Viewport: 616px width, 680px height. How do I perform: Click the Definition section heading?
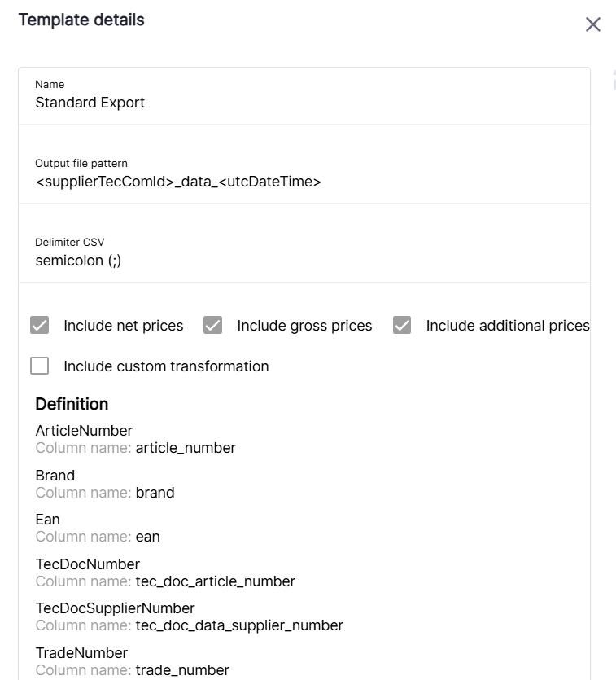[72, 404]
